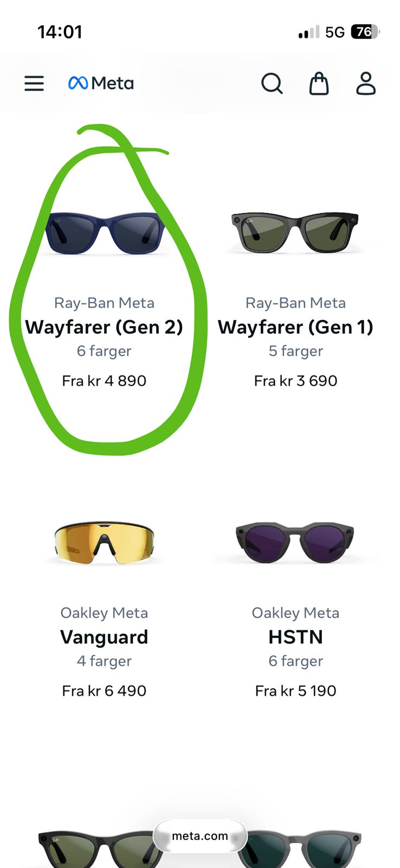Tap the Meta logo

coord(101,84)
